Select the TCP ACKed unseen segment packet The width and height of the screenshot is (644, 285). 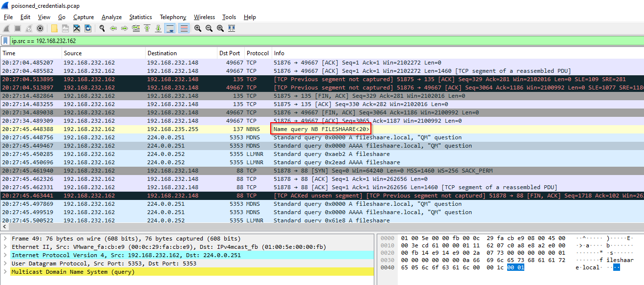coord(322,196)
